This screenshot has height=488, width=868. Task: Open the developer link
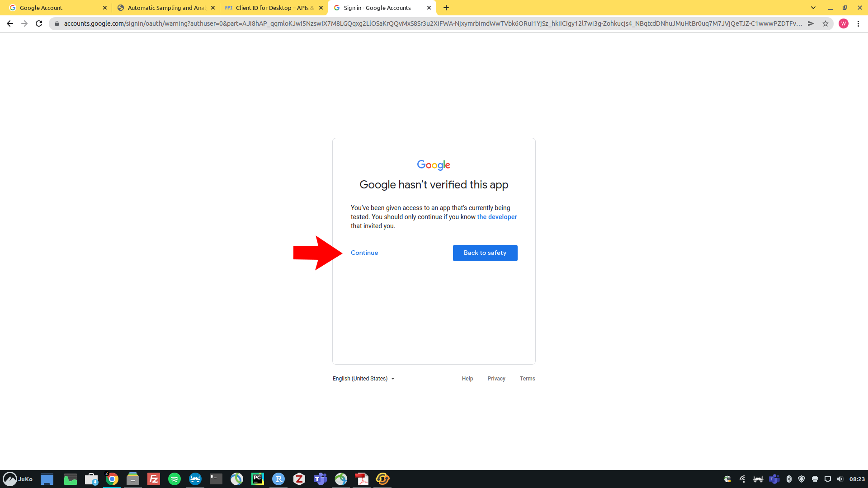pos(496,217)
